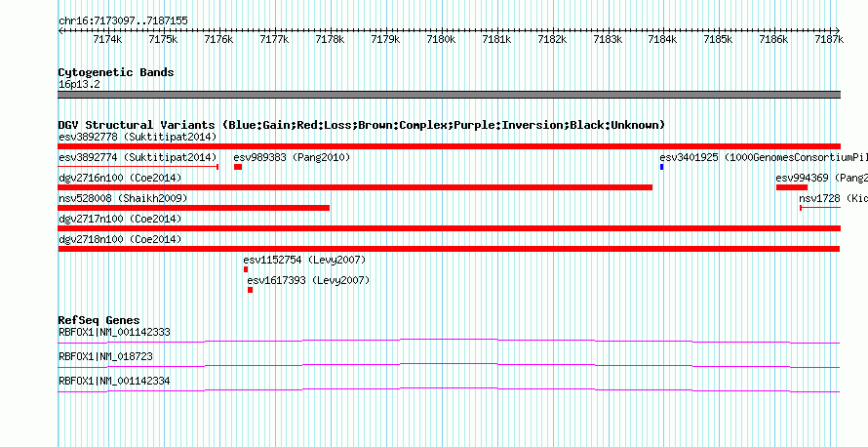Viewport: 868px width, 447px height.
Task: Select the gray 16p13.2 cytogenetic band bar
Action: click(450, 95)
